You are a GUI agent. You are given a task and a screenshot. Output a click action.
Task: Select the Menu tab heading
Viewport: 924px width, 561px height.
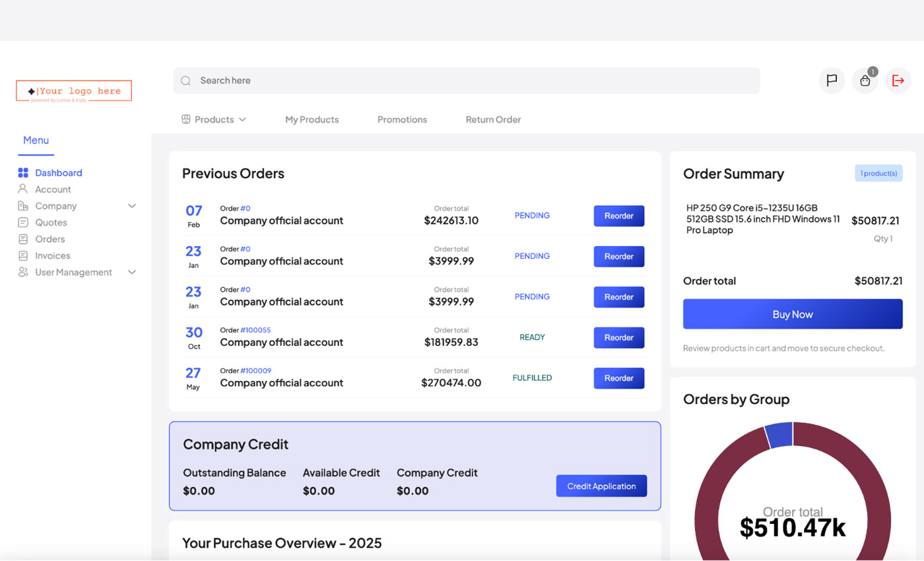tap(36, 140)
